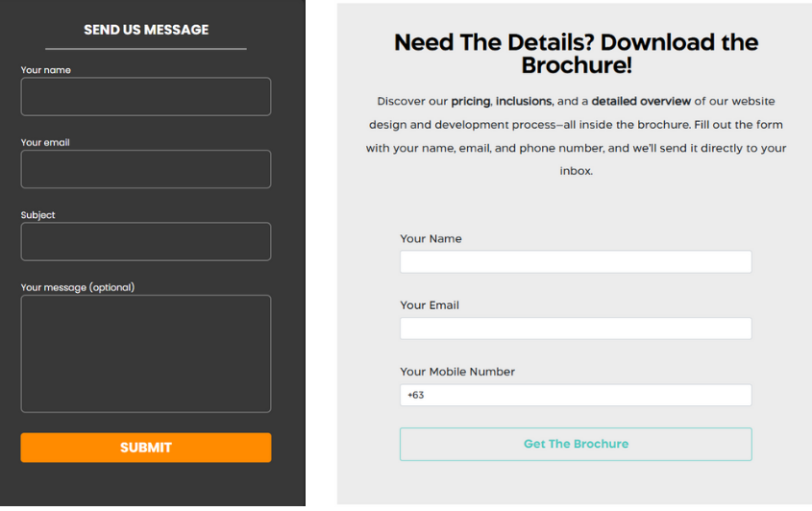This screenshot has width=812, height=511.
Task: Click the mobile number field showing +63
Action: pyautogui.click(x=575, y=395)
